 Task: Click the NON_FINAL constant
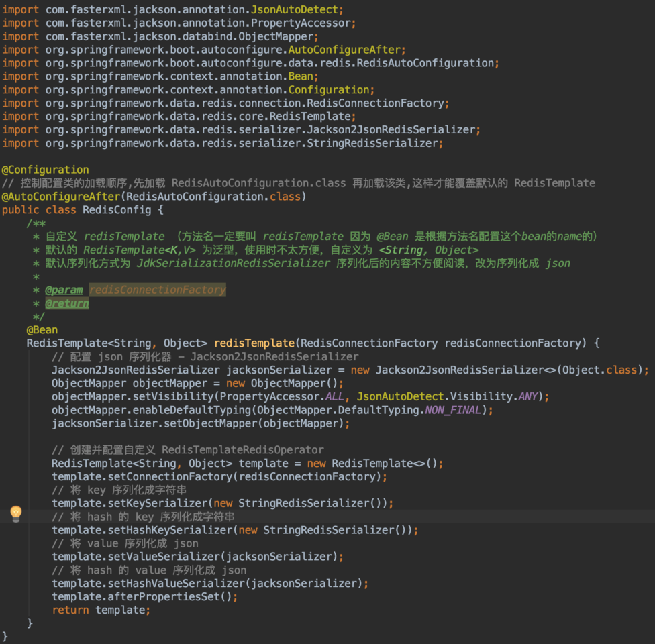point(453,410)
